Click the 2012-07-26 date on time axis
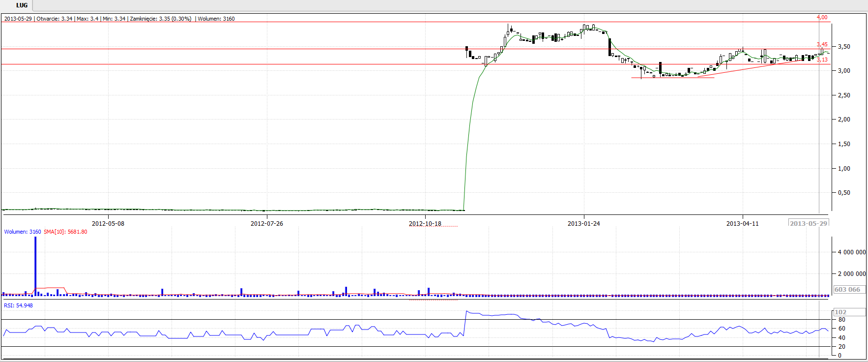This screenshot has width=868, height=362. point(267,224)
